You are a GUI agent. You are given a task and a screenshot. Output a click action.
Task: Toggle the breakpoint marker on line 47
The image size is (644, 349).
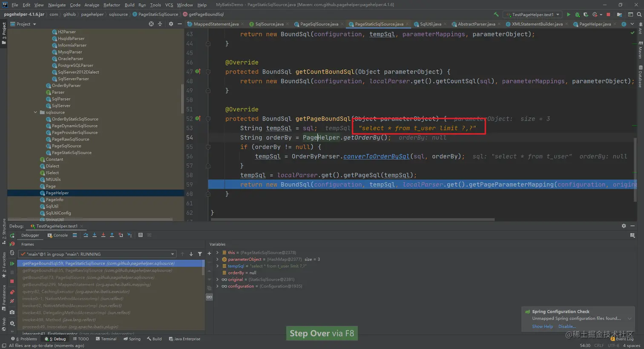(x=198, y=72)
